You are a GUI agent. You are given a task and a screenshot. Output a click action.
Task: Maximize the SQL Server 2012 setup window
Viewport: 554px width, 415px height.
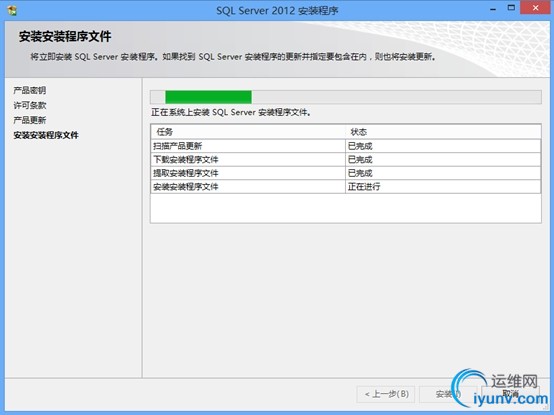[x=511, y=8]
